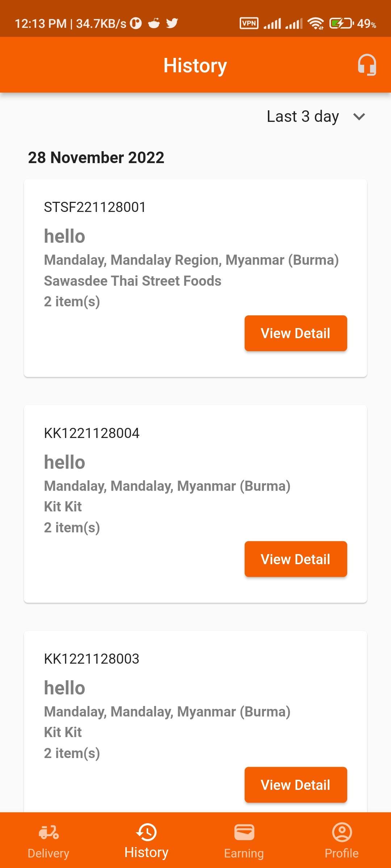This screenshot has height=868, width=391.
Task: Tap order ID KK1221128004 text
Action: point(92,433)
